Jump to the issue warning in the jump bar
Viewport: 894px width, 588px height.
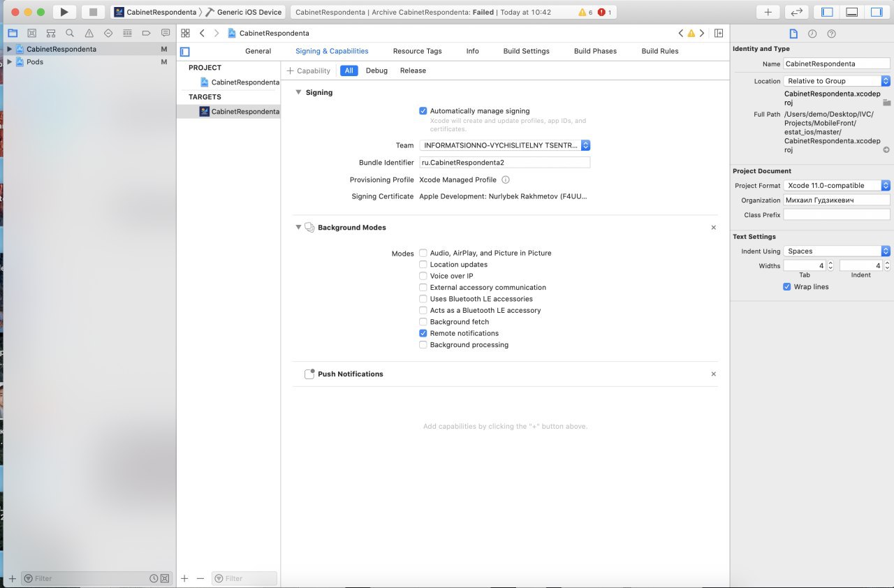point(691,33)
